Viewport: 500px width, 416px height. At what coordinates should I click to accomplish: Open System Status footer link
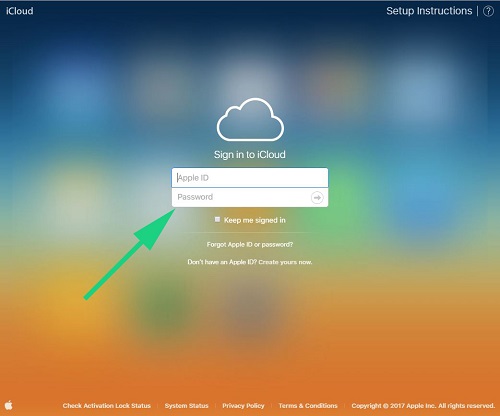coord(186,406)
